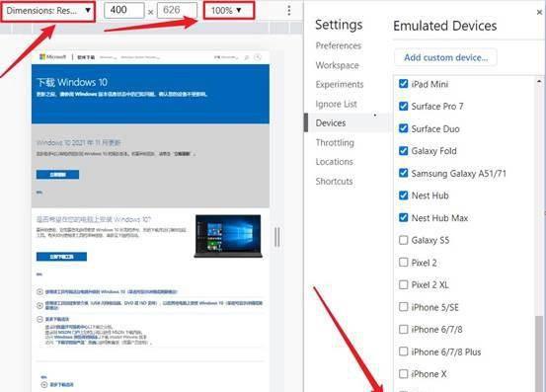Open the Throttling settings tab
Screen dimensions: 546x392
point(335,142)
